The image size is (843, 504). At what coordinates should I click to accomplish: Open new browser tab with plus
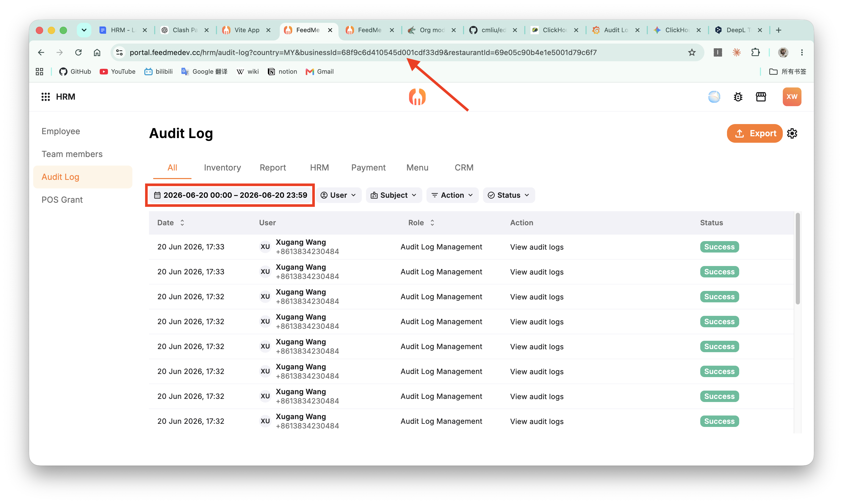click(778, 30)
